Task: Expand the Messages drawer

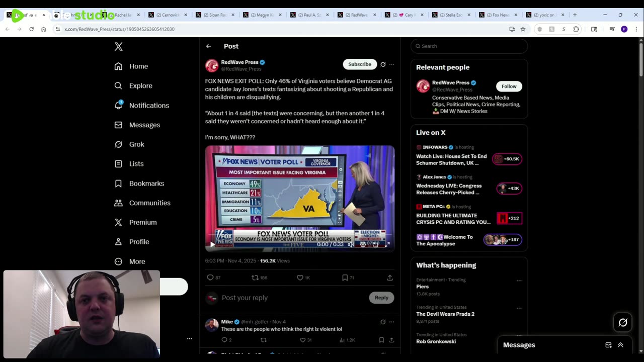Action: point(620,345)
